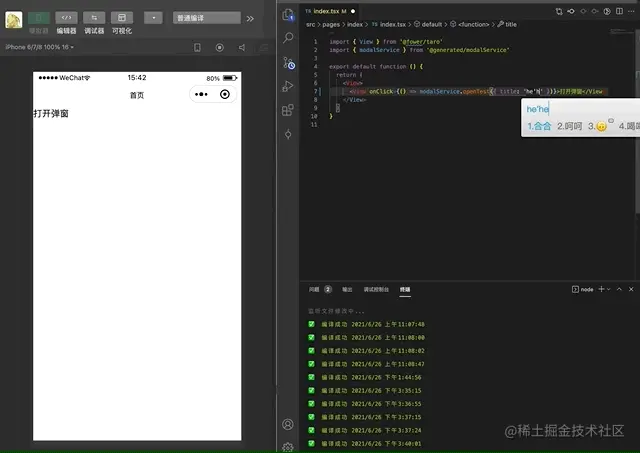The height and width of the screenshot is (453, 640).
Task: Switch to the 终端 terminal tab
Action: pyautogui.click(x=405, y=289)
